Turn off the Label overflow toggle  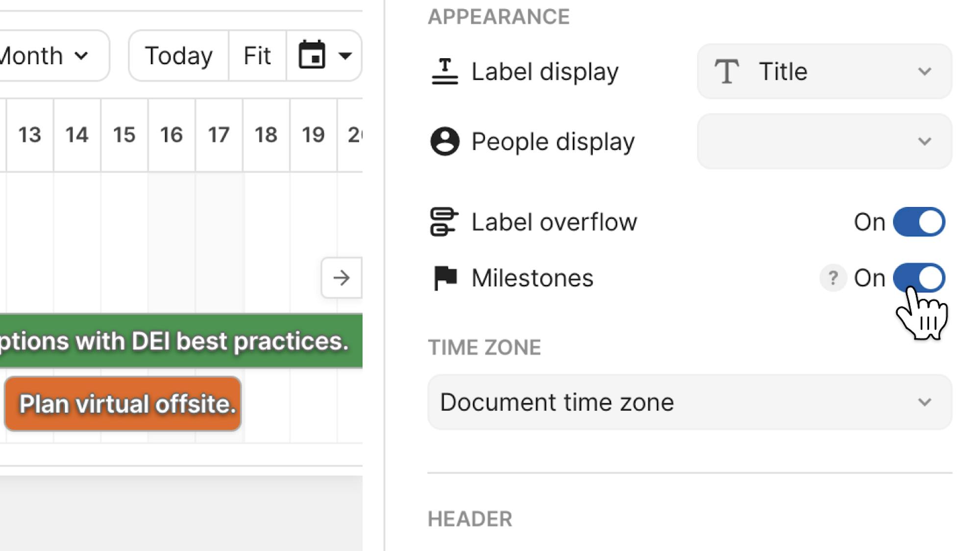point(919,222)
